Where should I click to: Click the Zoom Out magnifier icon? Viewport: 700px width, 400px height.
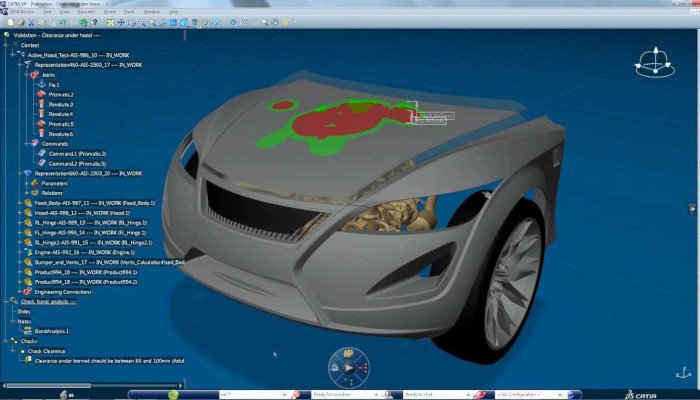[153, 22]
